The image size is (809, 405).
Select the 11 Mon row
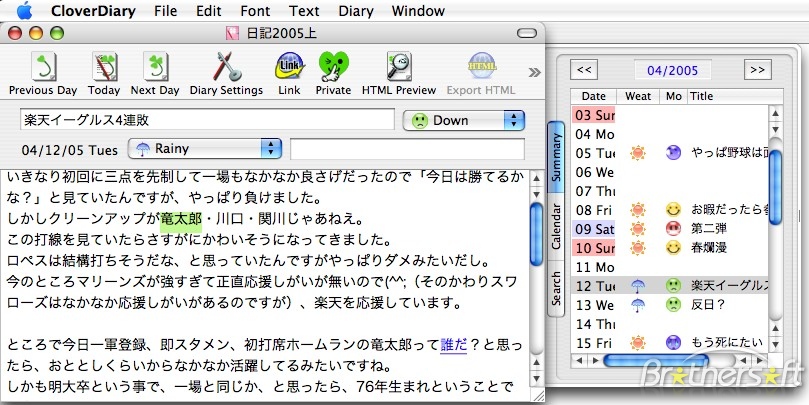670,267
